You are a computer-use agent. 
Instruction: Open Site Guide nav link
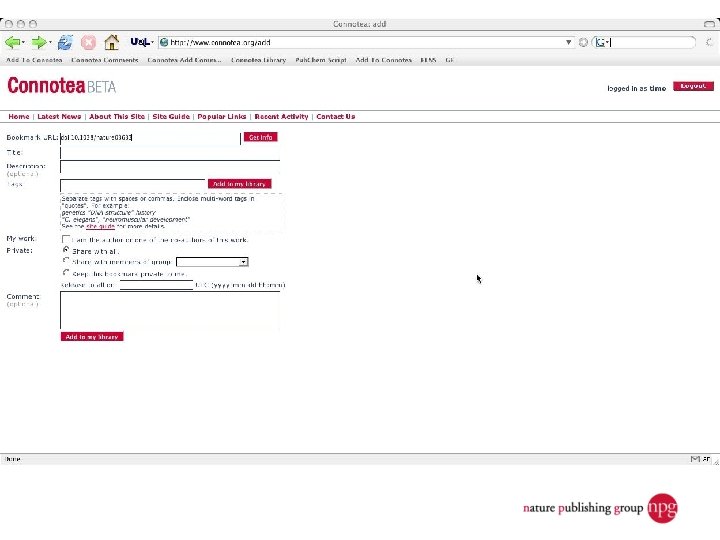point(171,117)
